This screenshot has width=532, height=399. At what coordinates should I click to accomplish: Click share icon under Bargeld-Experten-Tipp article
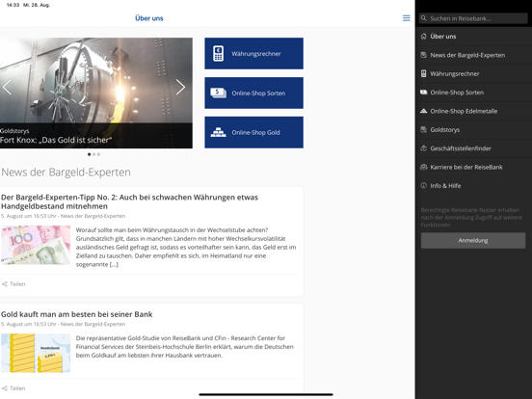(x=5, y=284)
